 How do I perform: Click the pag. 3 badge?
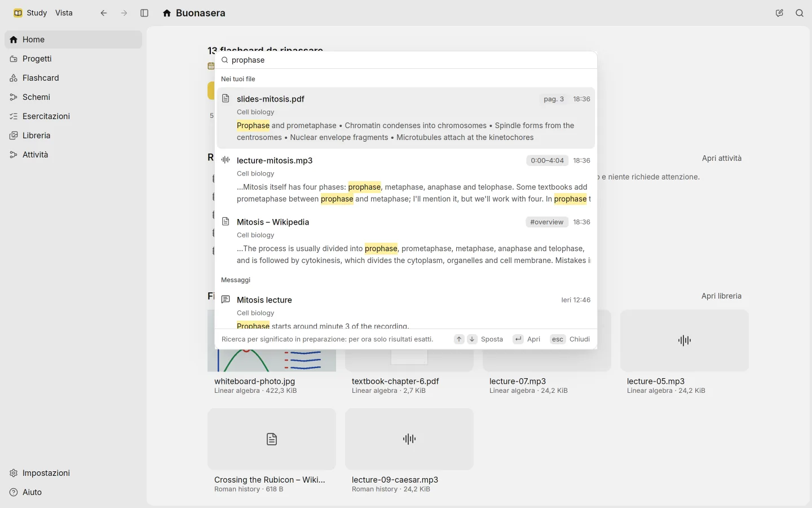click(554, 99)
